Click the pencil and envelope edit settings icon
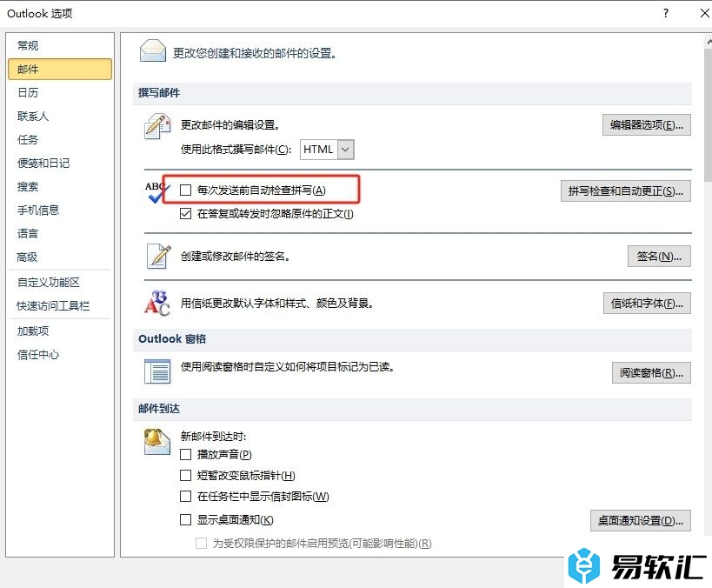Image resolution: width=712 pixels, height=588 pixels. click(157, 126)
